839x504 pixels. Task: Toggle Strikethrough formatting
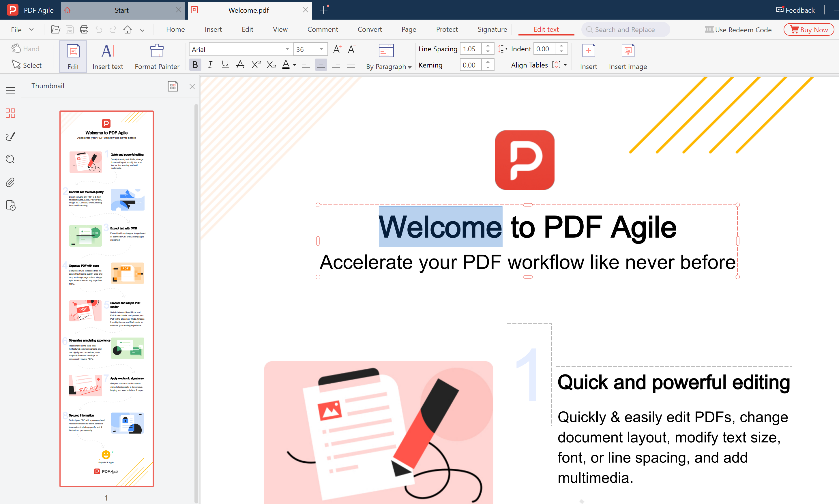coord(240,65)
